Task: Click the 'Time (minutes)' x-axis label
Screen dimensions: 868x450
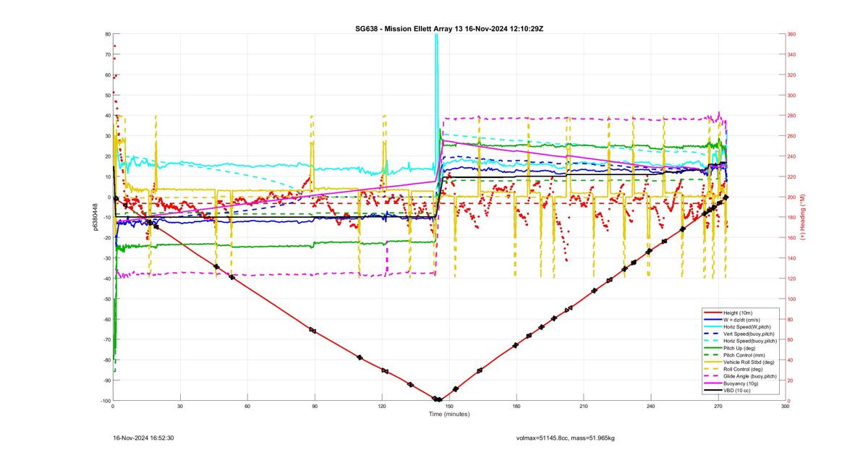Action: (x=449, y=414)
